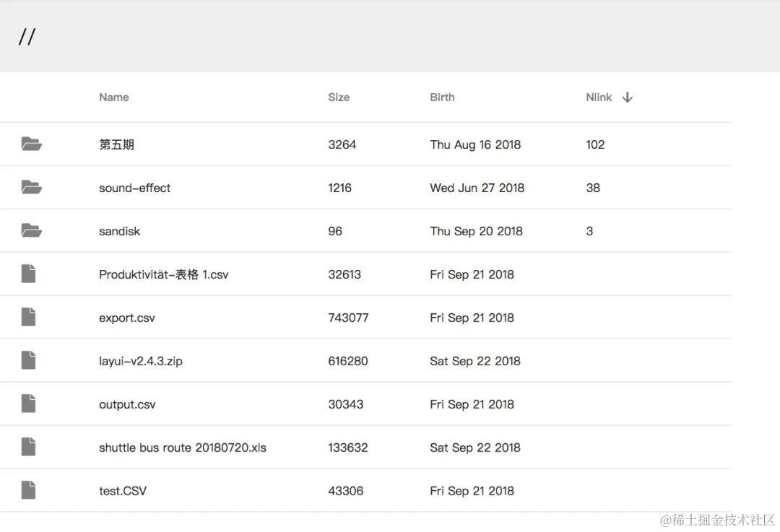Viewport: 780px width, 532px height.
Task: Sort the list by Name column
Action: click(x=114, y=97)
